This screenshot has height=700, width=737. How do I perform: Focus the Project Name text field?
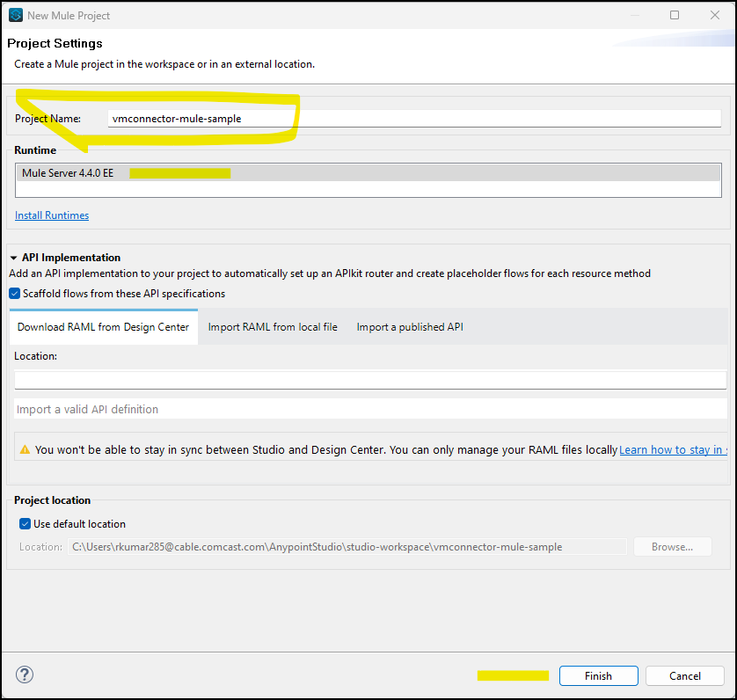414,119
